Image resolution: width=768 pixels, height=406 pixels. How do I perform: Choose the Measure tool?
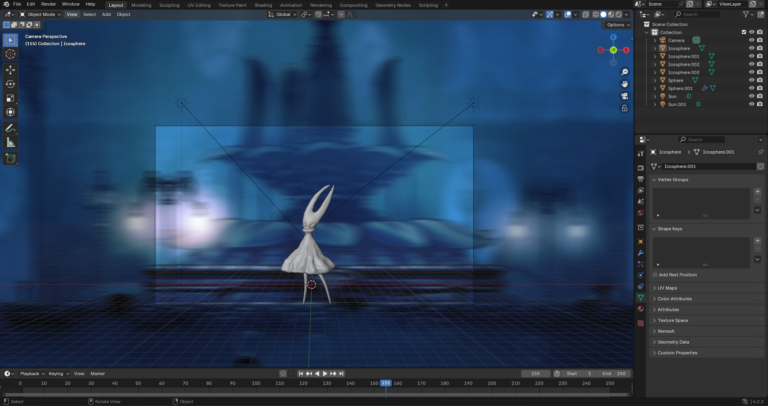pos(11,142)
